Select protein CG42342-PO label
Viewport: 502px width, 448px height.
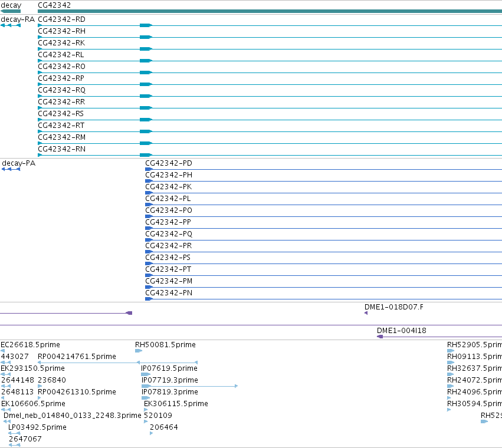point(169,210)
